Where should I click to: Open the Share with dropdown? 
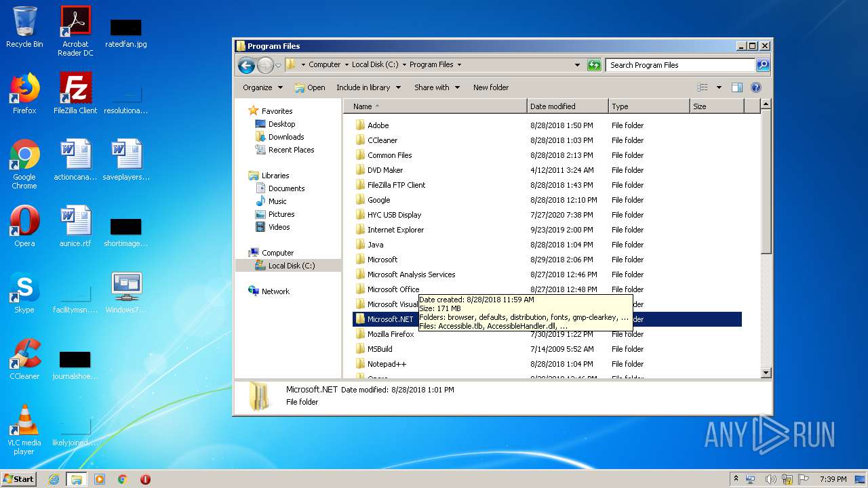click(x=437, y=87)
